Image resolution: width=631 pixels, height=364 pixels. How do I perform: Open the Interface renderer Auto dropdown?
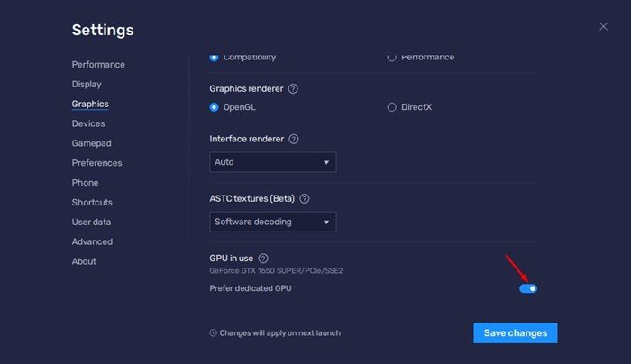(x=272, y=162)
